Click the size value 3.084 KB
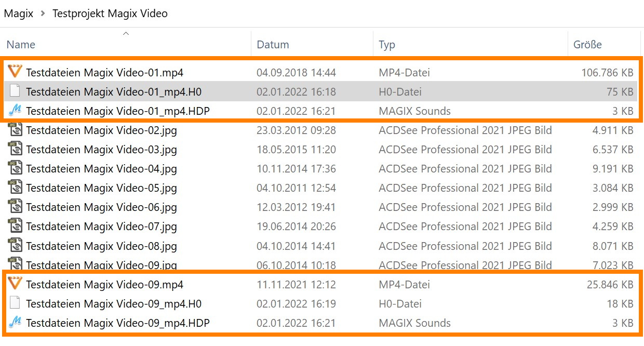 tap(613, 188)
